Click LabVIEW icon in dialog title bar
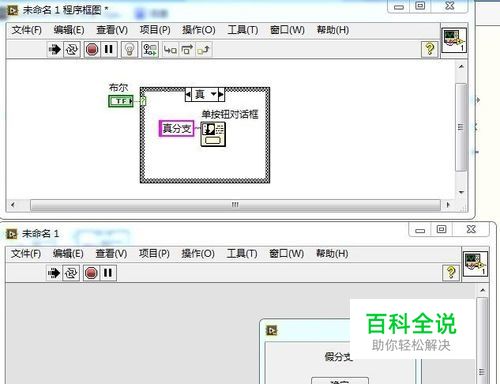The width and height of the screenshot is (500, 384). pyautogui.click(x=272, y=330)
